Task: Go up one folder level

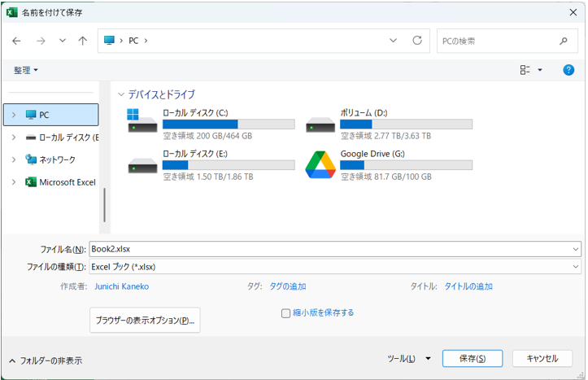Action: point(82,41)
